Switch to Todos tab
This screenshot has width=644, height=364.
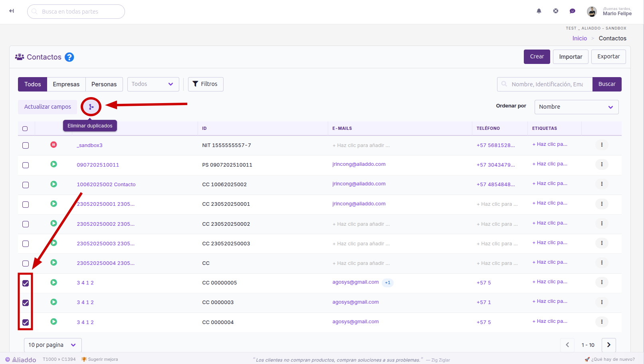[x=32, y=84]
